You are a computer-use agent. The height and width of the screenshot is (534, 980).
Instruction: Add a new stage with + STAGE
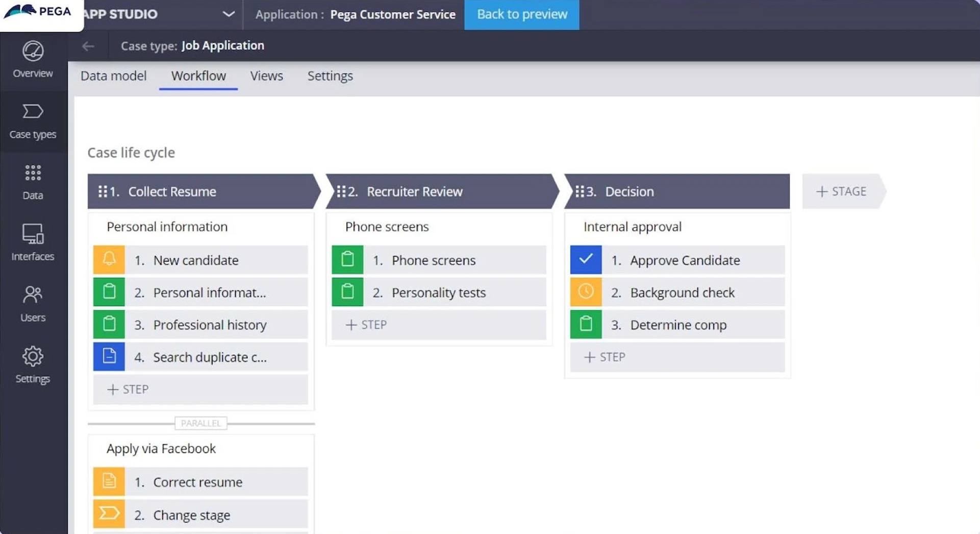pos(842,191)
